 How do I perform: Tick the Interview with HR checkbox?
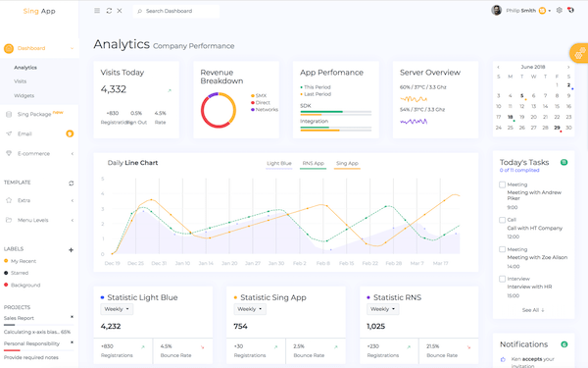coord(502,279)
